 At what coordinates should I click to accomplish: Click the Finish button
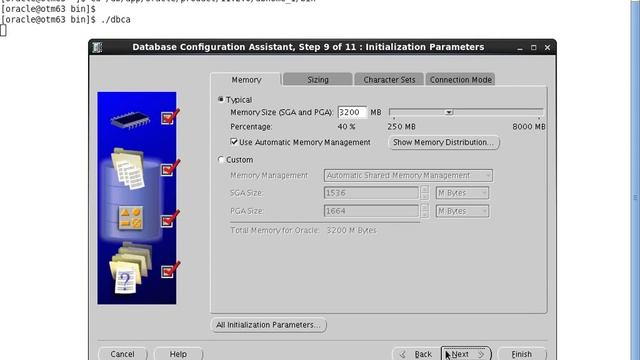click(522, 354)
